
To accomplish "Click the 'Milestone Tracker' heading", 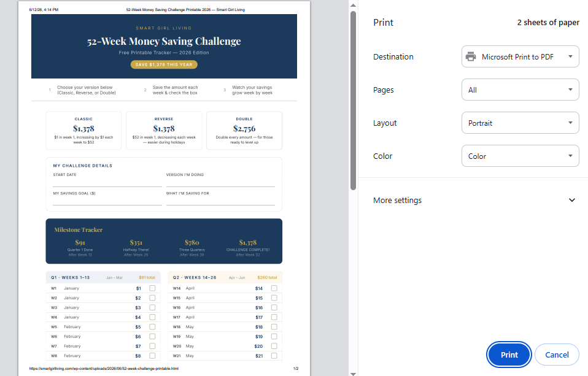I will (79, 230).
